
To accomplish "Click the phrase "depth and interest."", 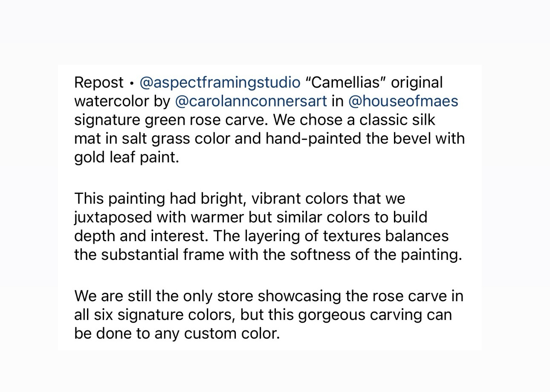I will tap(141, 236).
